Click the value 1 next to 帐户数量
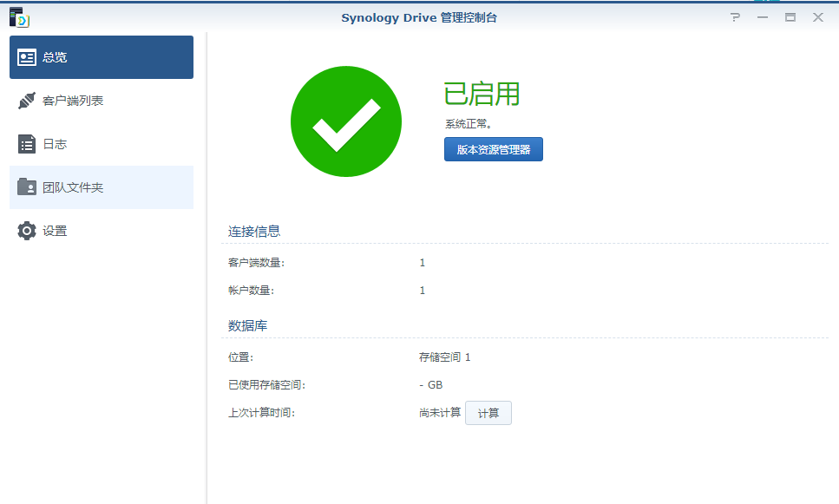This screenshot has height=504, width=839. pyautogui.click(x=423, y=291)
